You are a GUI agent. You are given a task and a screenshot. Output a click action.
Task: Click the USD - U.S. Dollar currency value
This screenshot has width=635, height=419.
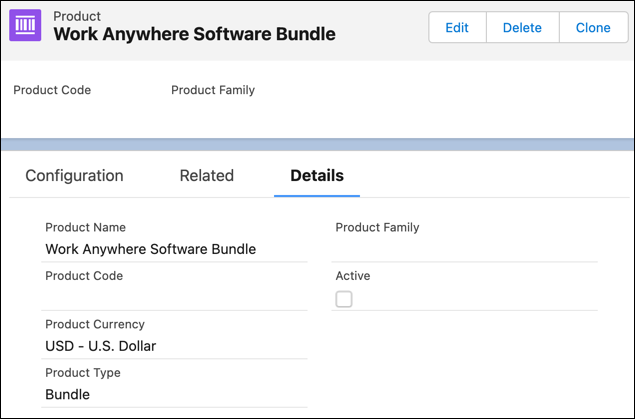tap(100, 346)
